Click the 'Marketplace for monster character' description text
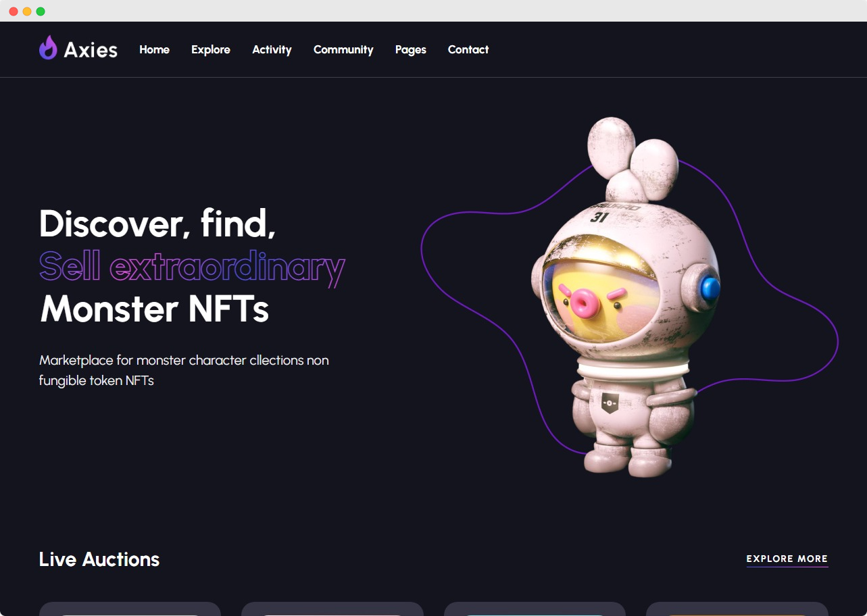Screen dimensions: 867x616 184,370
